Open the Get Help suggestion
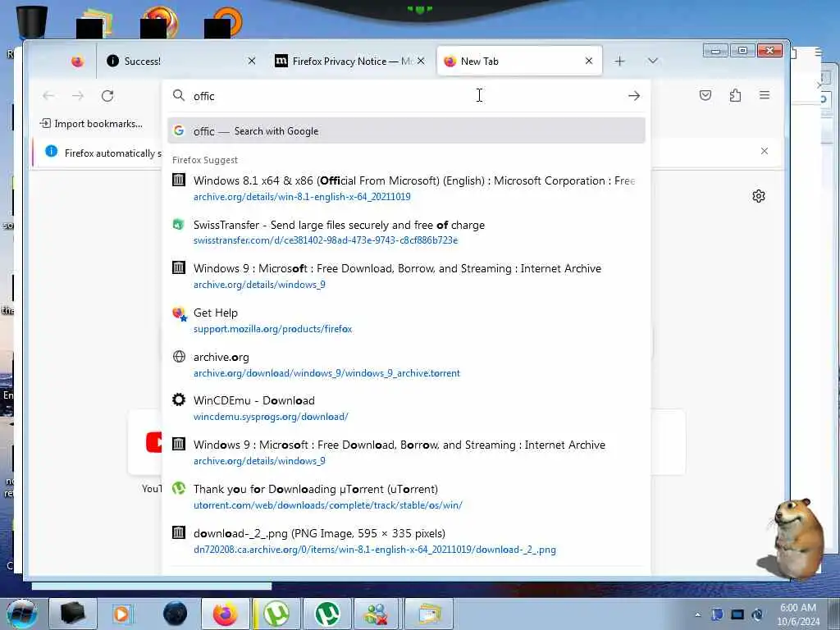This screenshot has height=630, width=840. tap(406, 321)
